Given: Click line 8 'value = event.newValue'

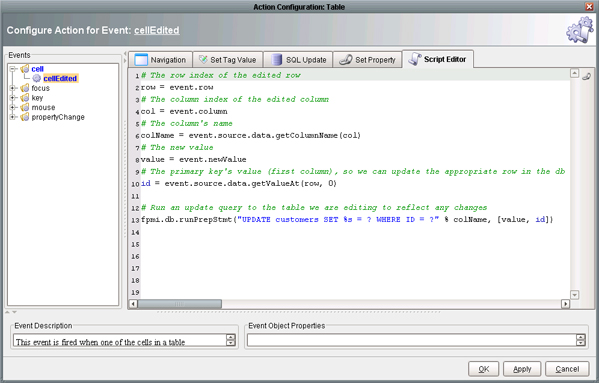Looking at the screenshot, I should point(193,160).
